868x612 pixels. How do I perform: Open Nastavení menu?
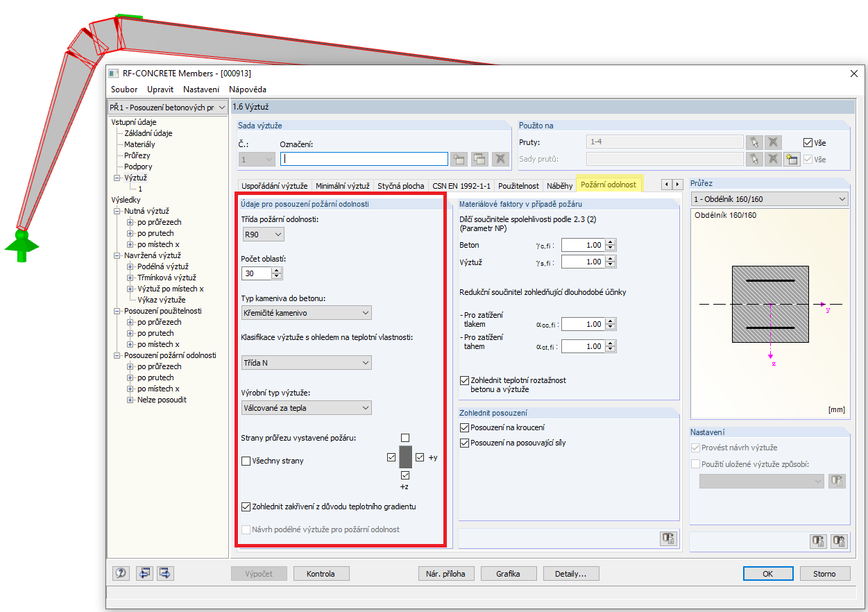point(201,90)
